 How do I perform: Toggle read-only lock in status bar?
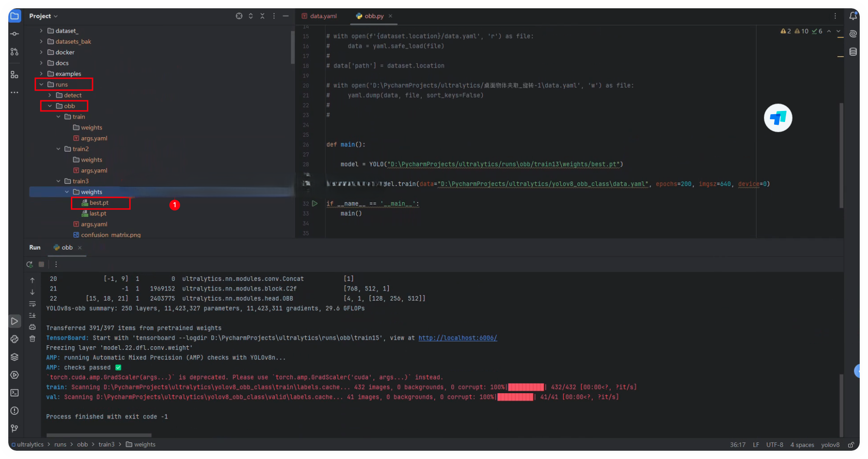[851, 445]
